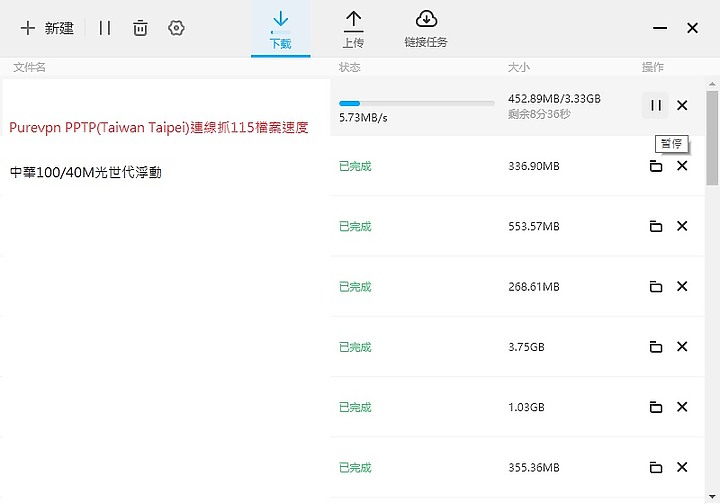
Task: Click 已完成 status of 336.90MB row
Action: click(355, 166)
